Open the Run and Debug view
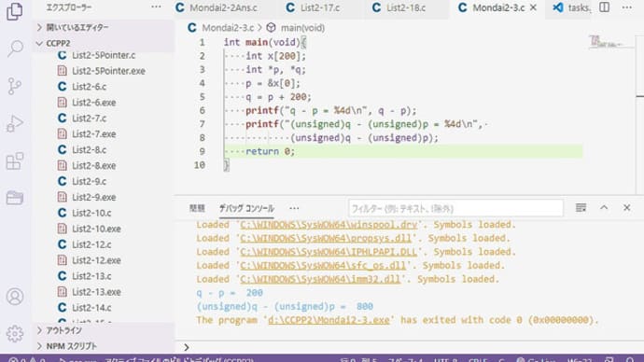The image size is (644, 362). [15, 123]
